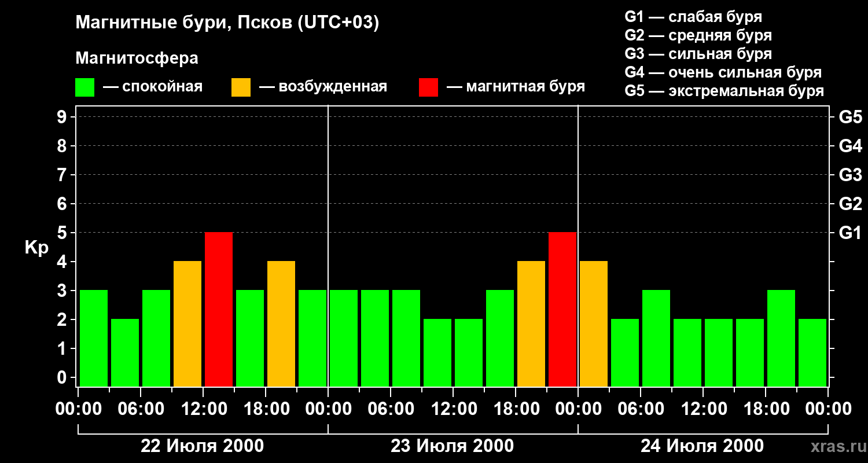868x463 pixels.
Task: Click the 'G5' right-axis label
Action: [x=850, y=117]
